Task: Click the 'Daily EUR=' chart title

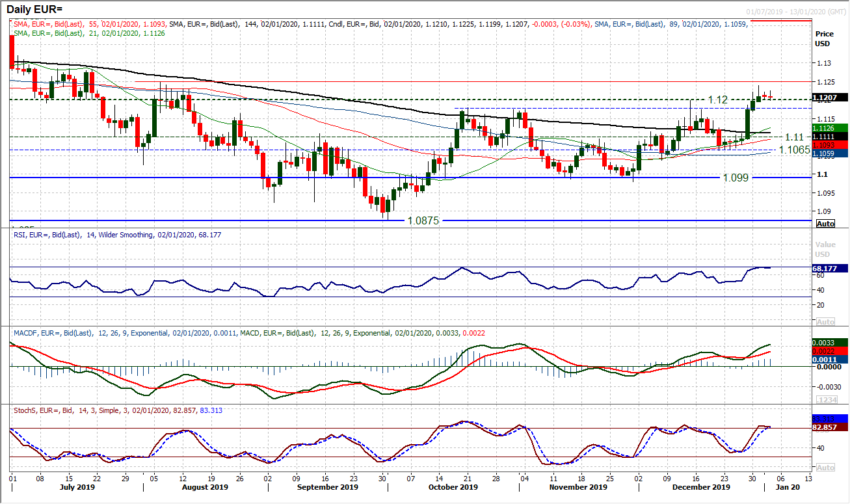Action: (x=33, y=10)
